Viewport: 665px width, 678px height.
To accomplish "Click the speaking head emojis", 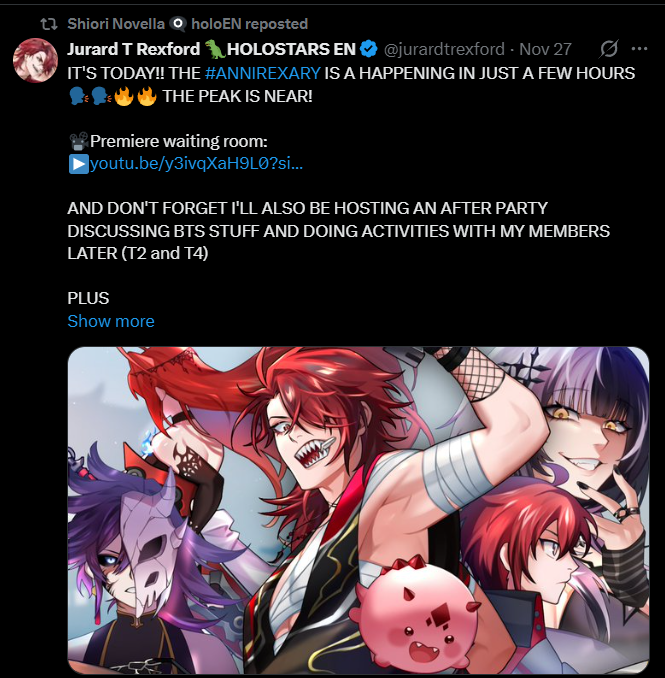I will coord(90,96).
